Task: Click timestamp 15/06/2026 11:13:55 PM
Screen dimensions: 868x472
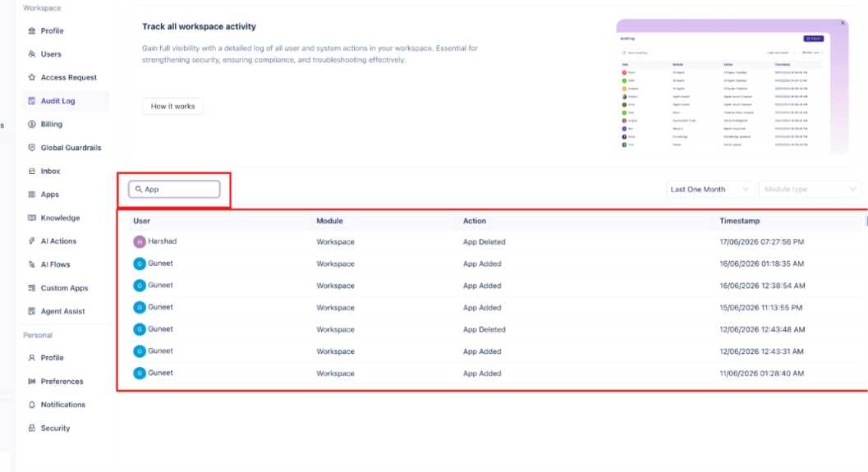Action: click(760, 308)
